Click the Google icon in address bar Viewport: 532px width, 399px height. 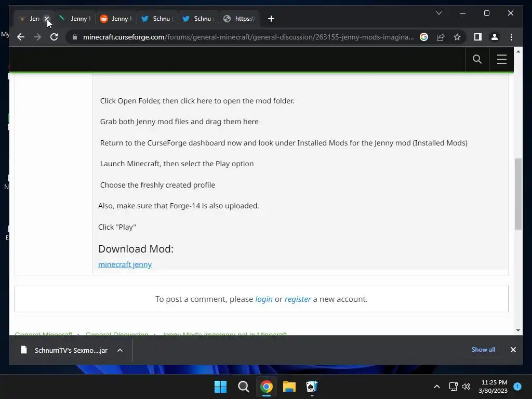(x=424, y=37)
